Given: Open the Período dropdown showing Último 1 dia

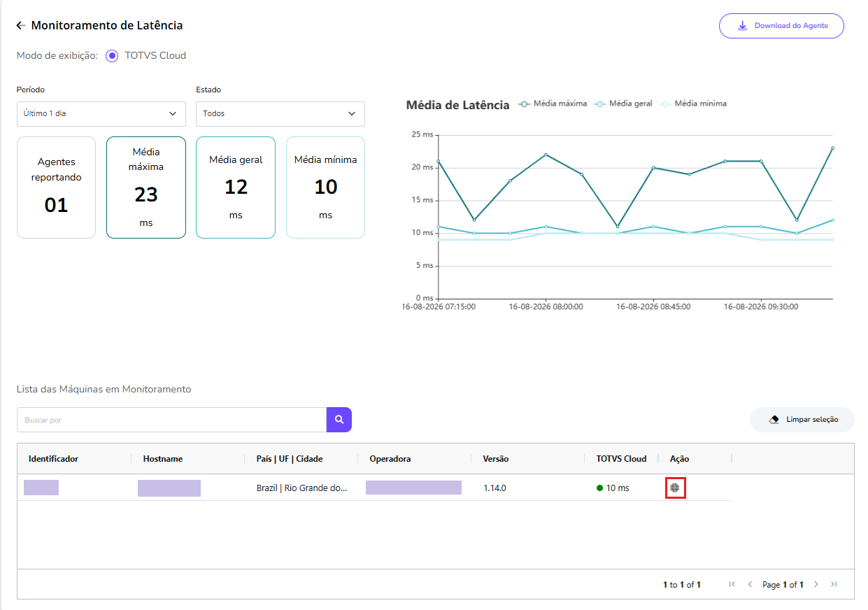Looking at the screenshot, I should 101,114.
